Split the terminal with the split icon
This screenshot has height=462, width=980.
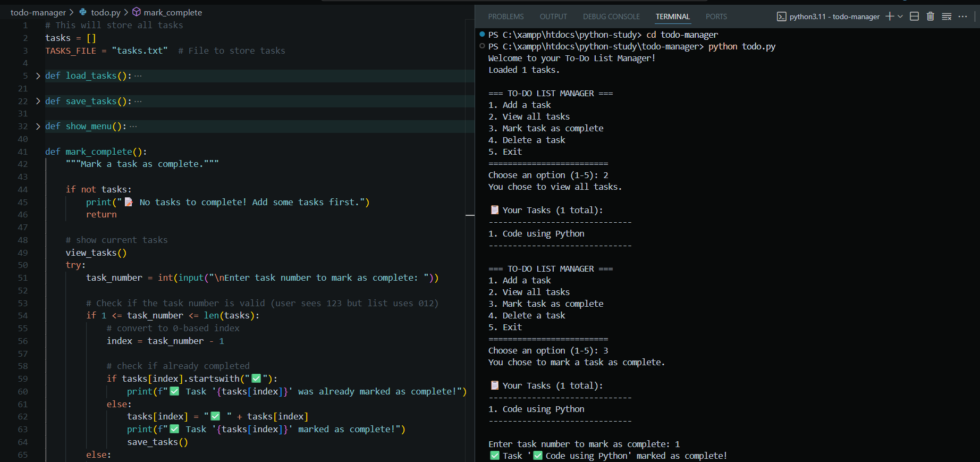pos(914,16)
